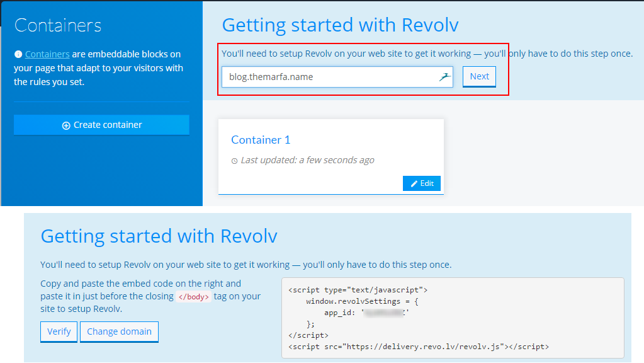644x363 pixels.
Task: Edit Container 1
Action: click(421, 183)
